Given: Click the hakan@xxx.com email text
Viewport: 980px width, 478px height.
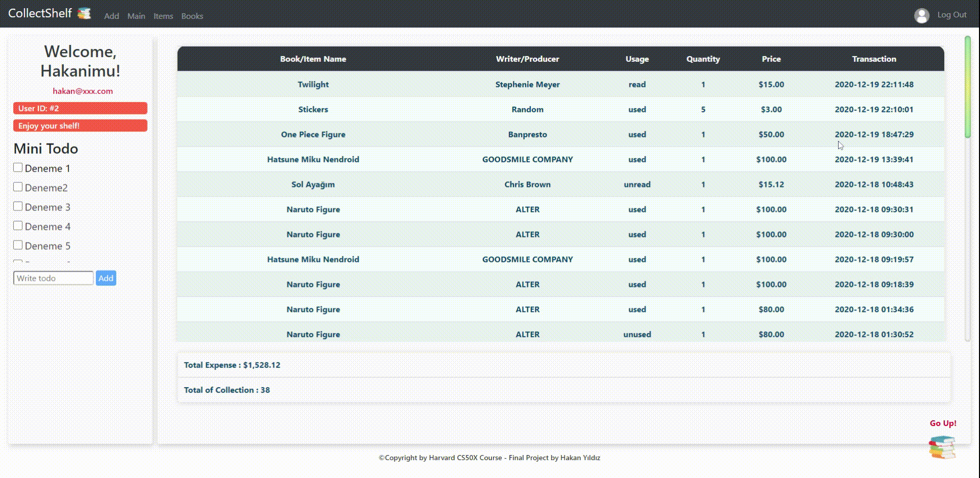Looking at the screenshot, I should [x=83, y=91].
